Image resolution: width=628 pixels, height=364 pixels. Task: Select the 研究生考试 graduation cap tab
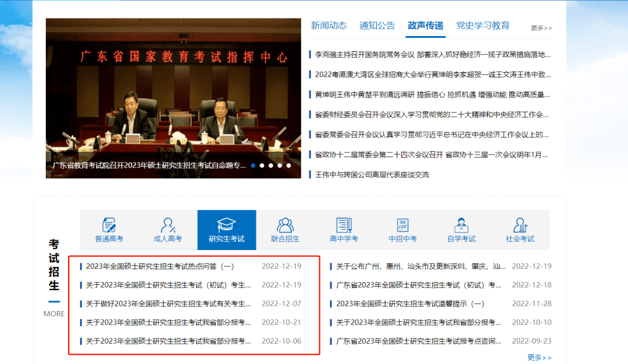pyautogui.click(x=227, y=230)
